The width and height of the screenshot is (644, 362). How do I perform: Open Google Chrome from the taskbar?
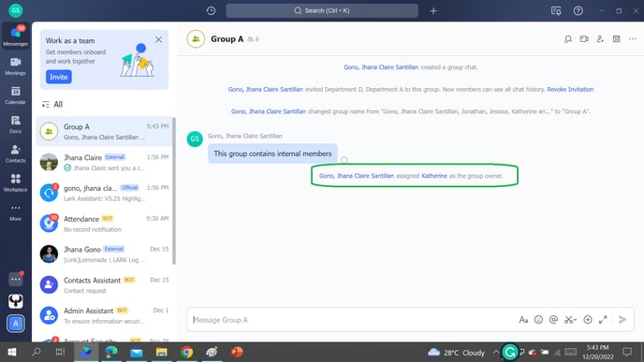[x=187, y=352]
